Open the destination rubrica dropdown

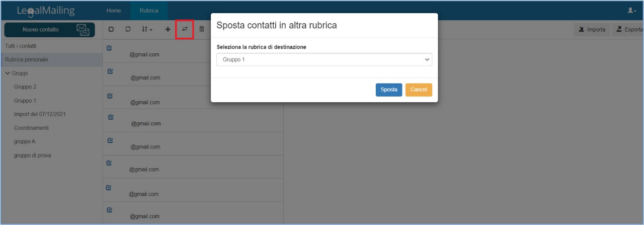[324, 59]
